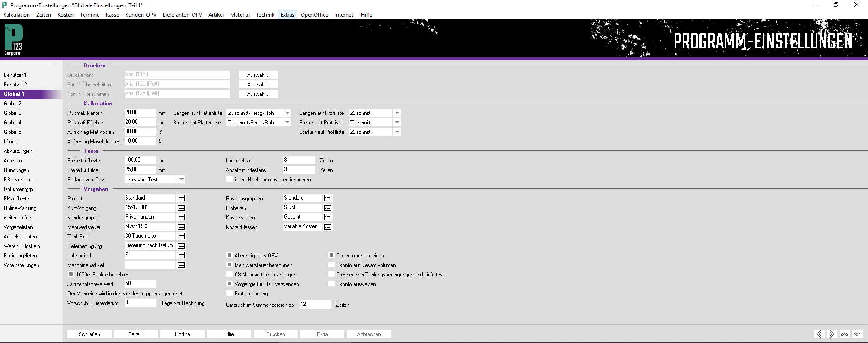Screen dimensions: 868x343
Task: Click the left arrow navigation icon
Action: [819, 334]
